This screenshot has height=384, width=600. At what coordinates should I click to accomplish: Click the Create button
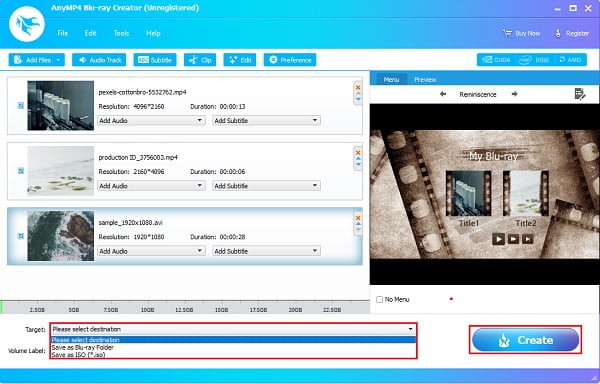tap(525, 340)
